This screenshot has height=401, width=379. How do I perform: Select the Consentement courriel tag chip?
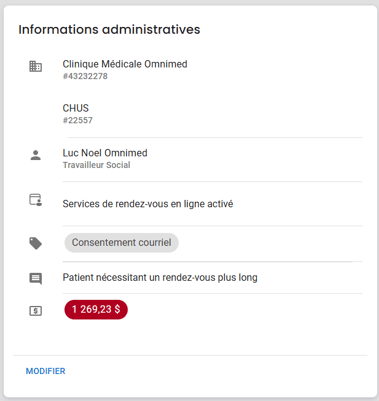pyautogui.click(x=121, y=242)
